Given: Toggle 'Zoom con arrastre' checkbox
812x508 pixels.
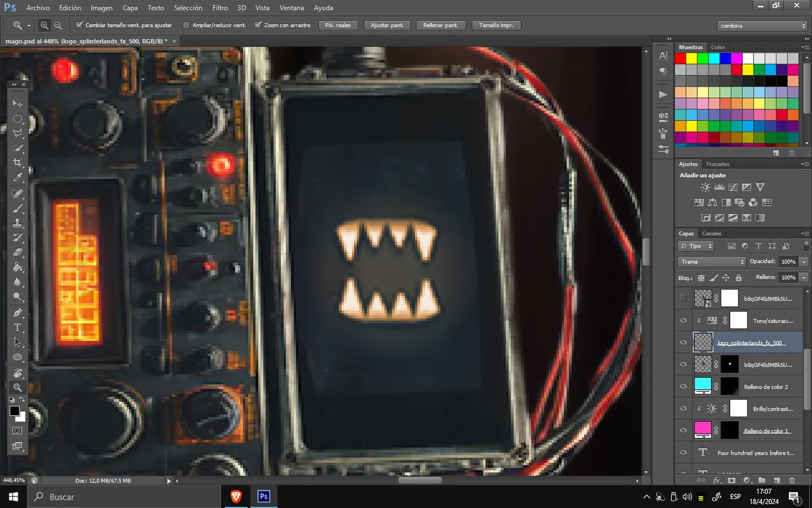Looking at the screenshot, I should point(258,25).
